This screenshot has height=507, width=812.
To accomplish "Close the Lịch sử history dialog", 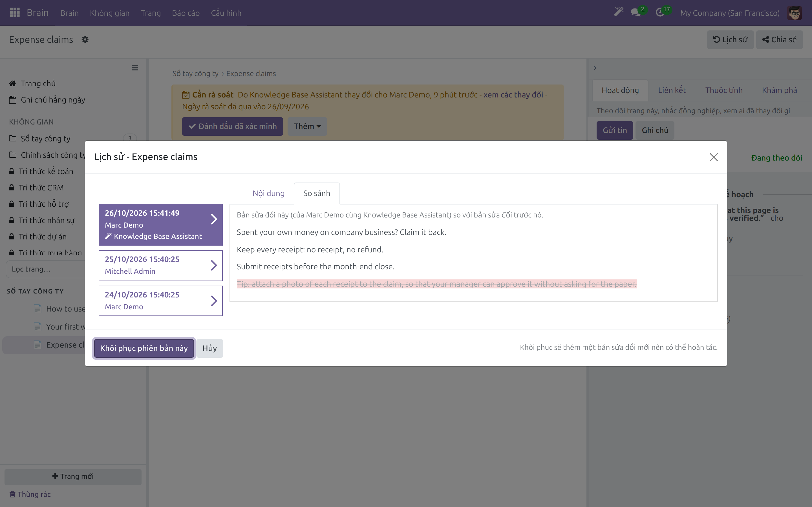I will [x=714, y=157].
